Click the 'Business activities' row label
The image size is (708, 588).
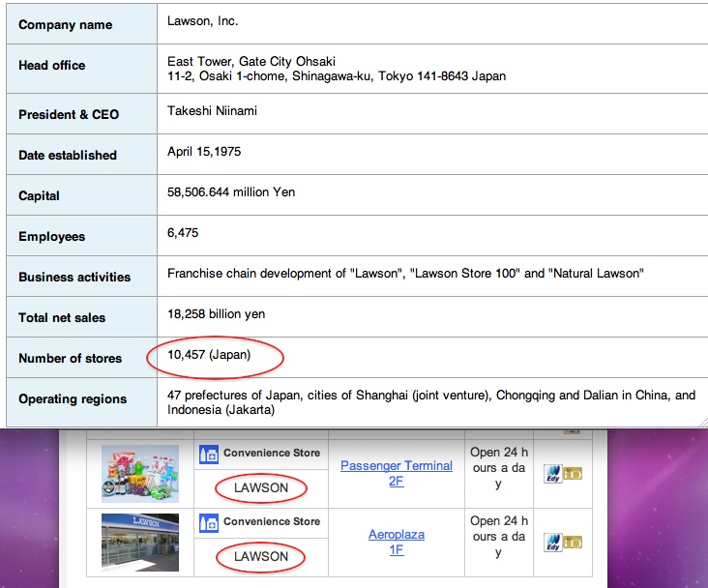[74, 277]
